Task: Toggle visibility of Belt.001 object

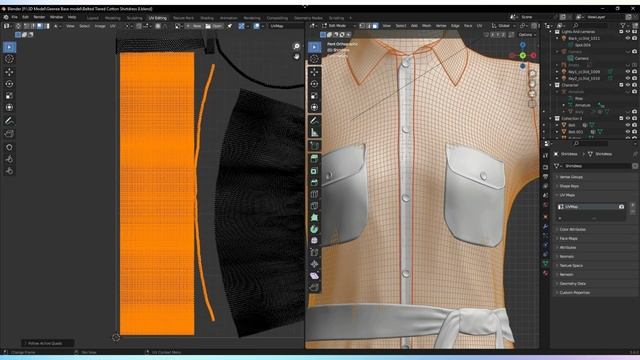Action: (628, 132)
